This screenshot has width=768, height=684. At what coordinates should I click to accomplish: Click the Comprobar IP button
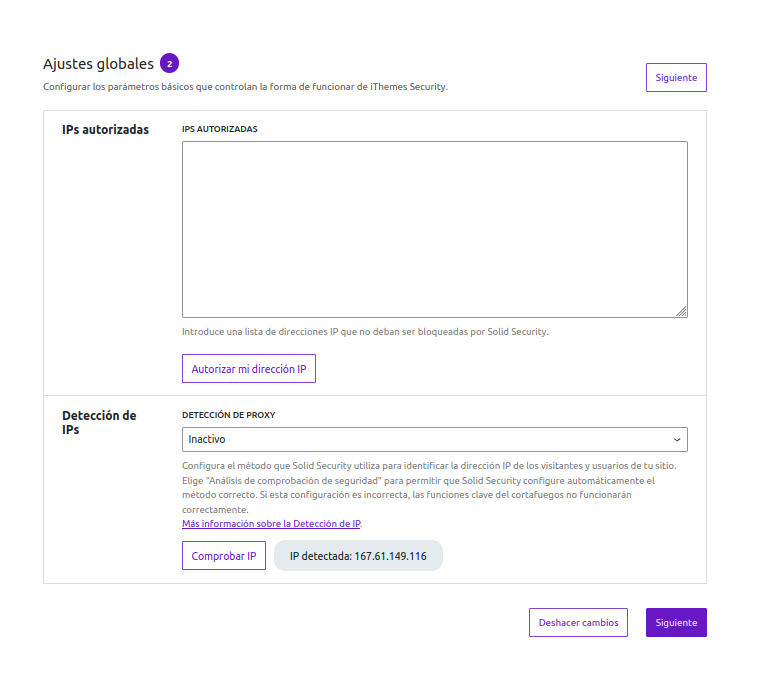coord(224,556)
